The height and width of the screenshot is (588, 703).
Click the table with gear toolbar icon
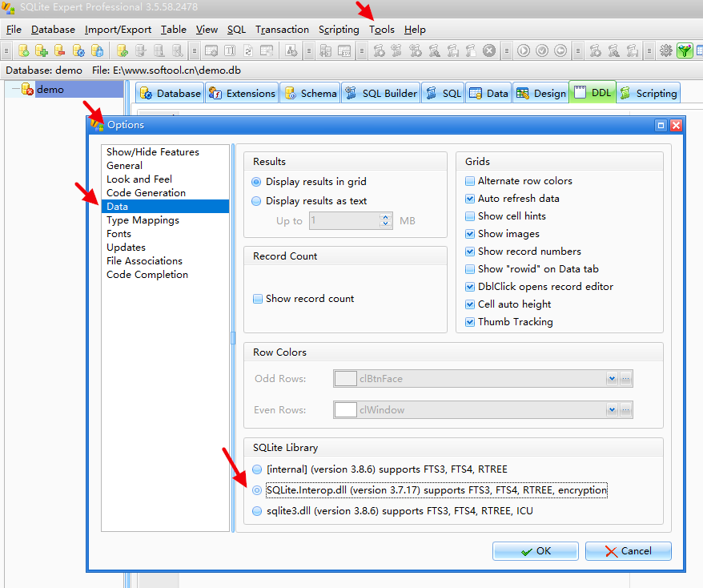[x=211, y=50]
